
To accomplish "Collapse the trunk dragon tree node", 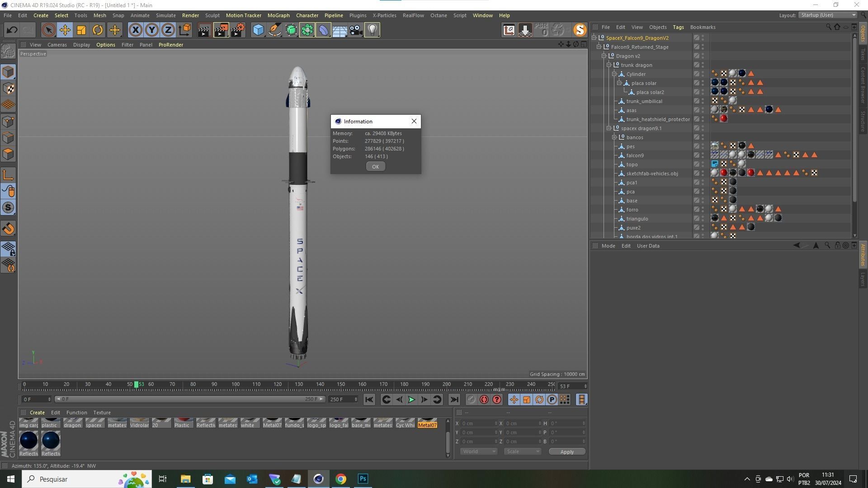I will click(x=609, y=65).
